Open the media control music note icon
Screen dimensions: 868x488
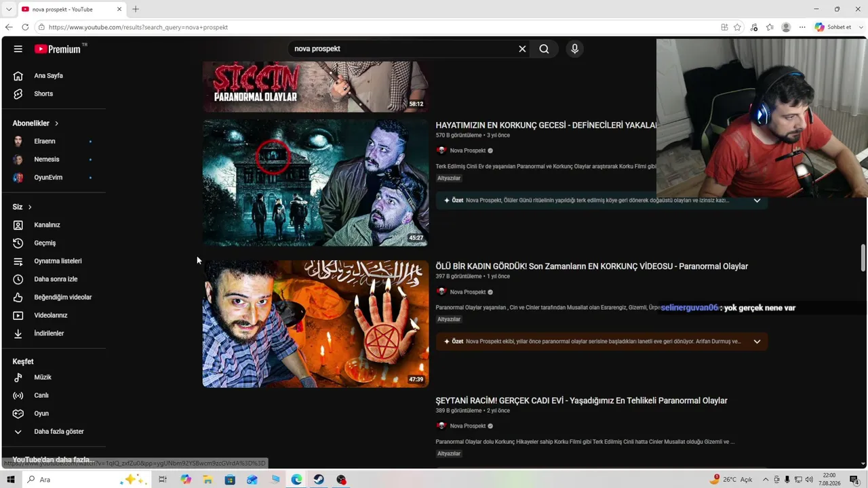point(754,27)
